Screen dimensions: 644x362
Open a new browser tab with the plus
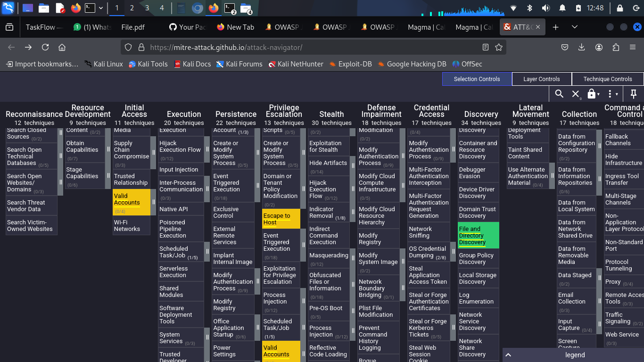tap(555, 27)
